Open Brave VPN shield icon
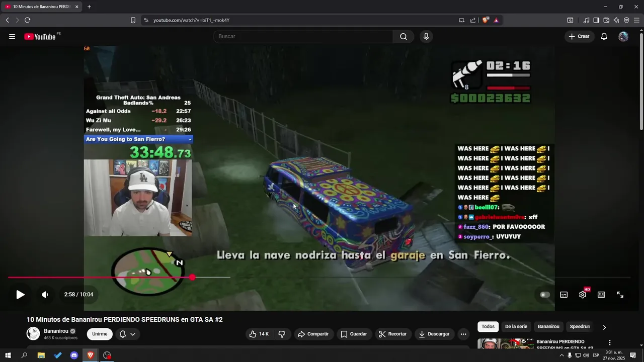The width and height of the screenshot is (644, 362). [x=626, y=20]
